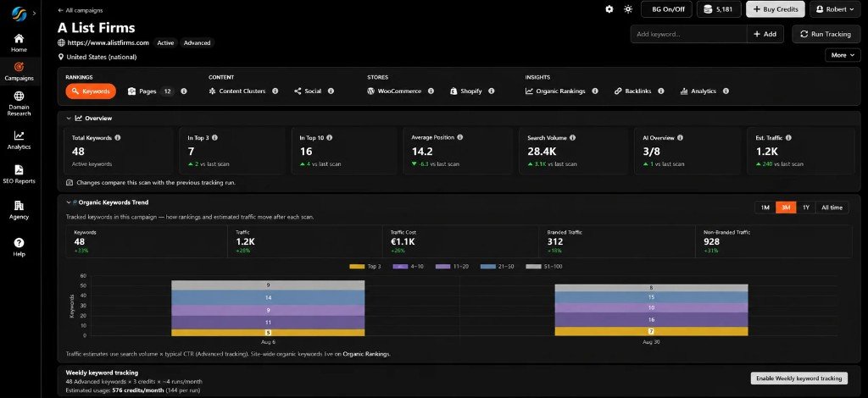
Task: Open SEO Reports in sidebar
Action: (x=19, y=174)
